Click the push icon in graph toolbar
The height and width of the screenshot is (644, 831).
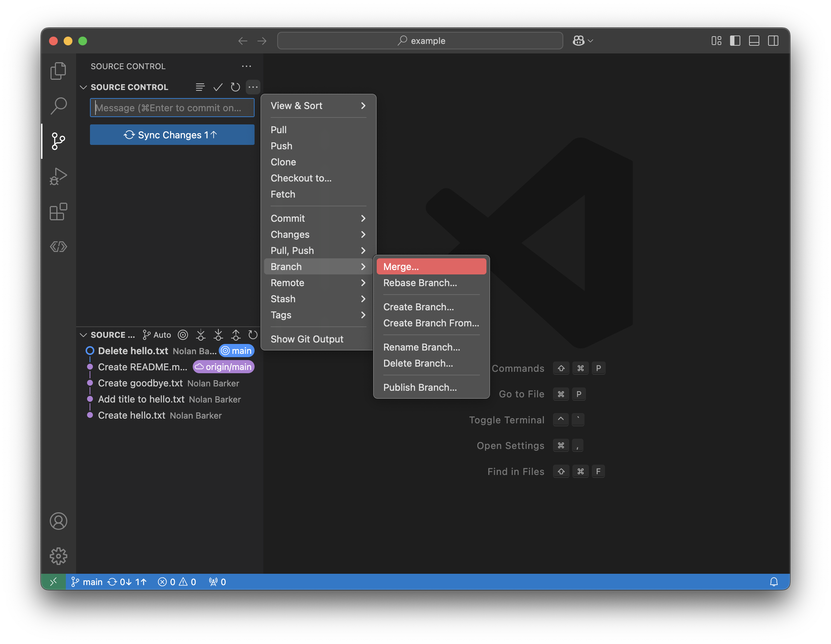236,335
